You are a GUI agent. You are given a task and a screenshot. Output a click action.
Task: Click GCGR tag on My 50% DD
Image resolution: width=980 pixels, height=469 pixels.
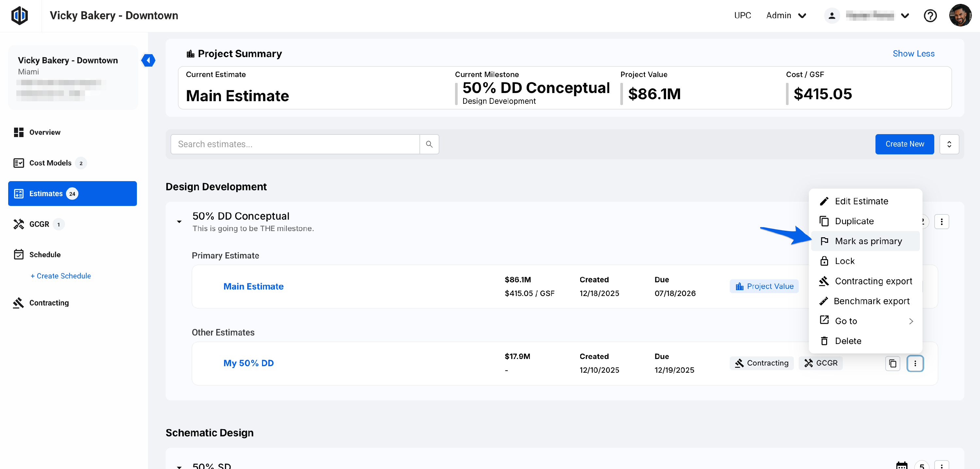coord(821,363)
